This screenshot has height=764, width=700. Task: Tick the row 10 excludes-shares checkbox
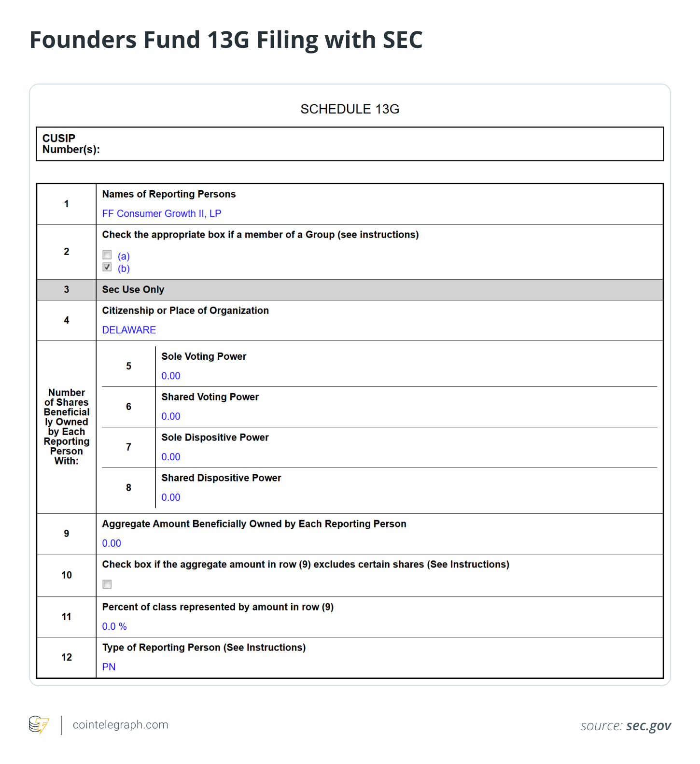pos(107,584)
